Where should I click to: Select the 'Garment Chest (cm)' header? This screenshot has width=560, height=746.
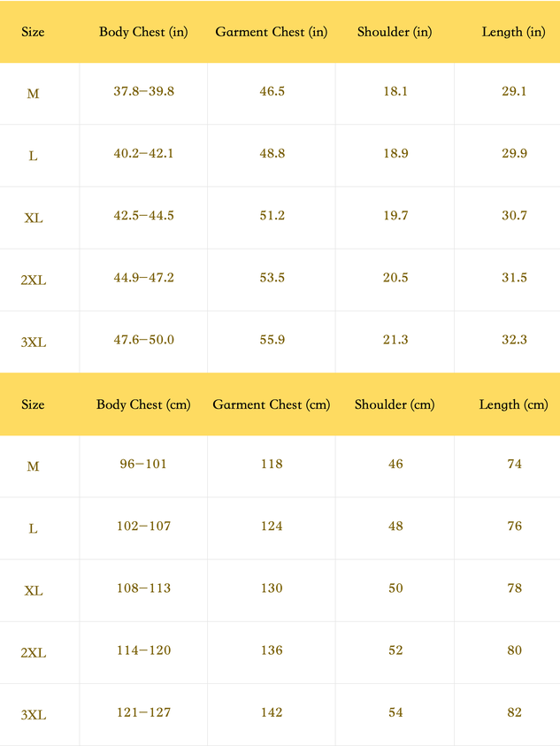coord(272,404)
